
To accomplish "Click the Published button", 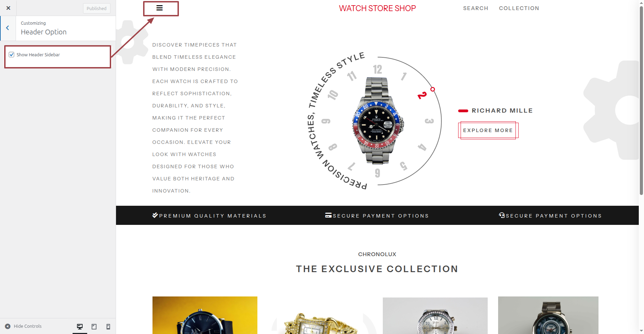I will 97,8.
